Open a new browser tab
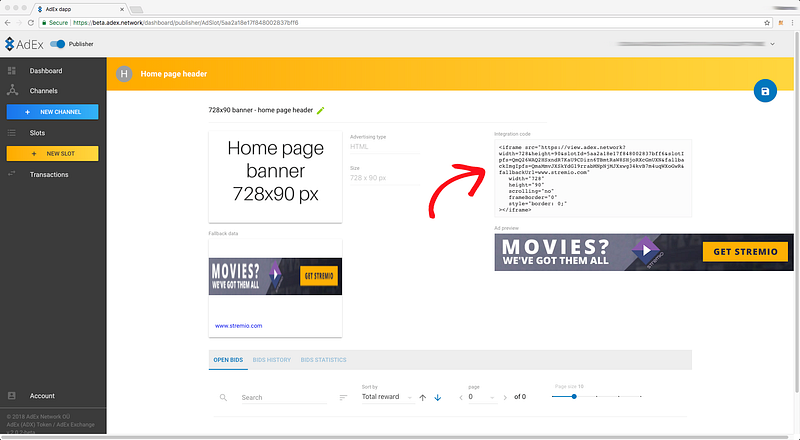Screen dimensions: 800x440 tap(136, 10)
